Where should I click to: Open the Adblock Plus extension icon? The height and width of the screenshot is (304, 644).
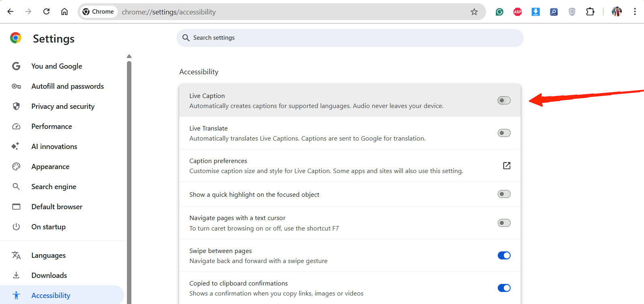click(517, 12)
